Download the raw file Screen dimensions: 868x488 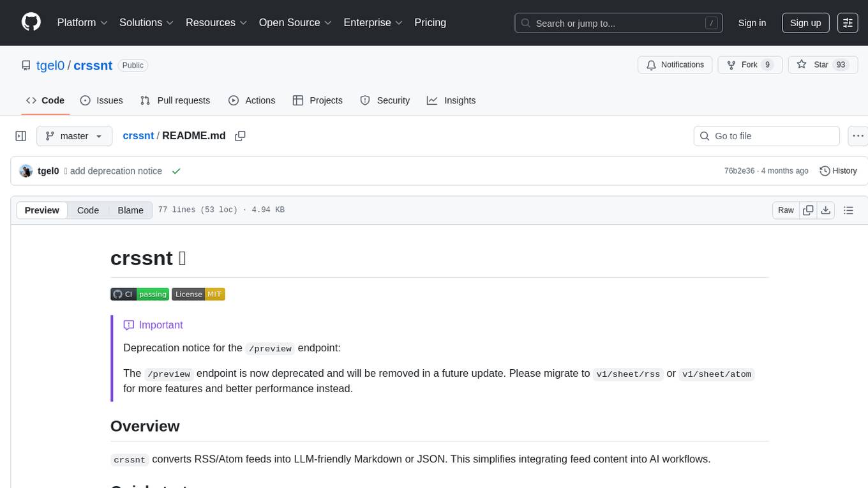click(826, 210)
